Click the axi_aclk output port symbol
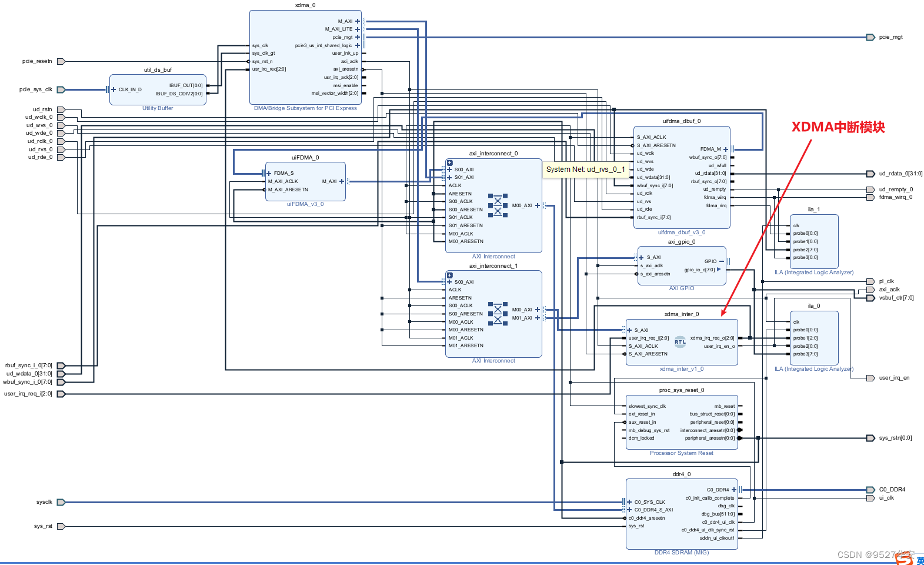The height and width of the screenshot is (565, 924). [870, 290]
